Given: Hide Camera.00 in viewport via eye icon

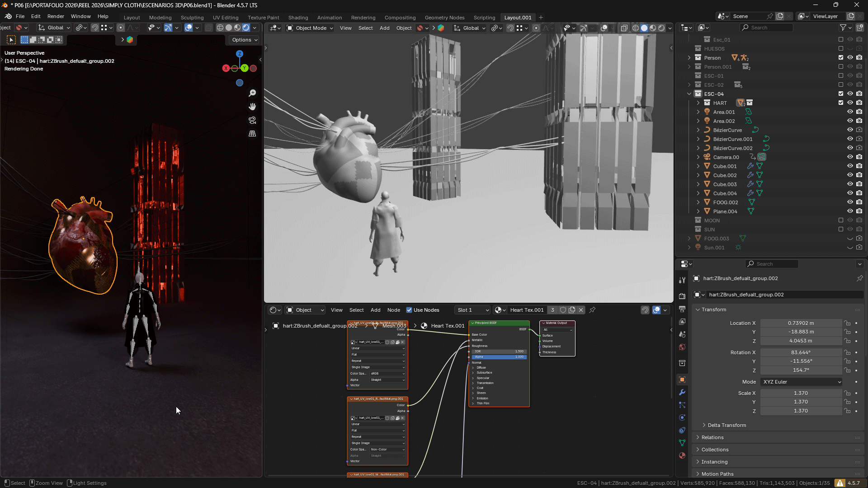Looking at the screenshot, I should tap(850, 157).
